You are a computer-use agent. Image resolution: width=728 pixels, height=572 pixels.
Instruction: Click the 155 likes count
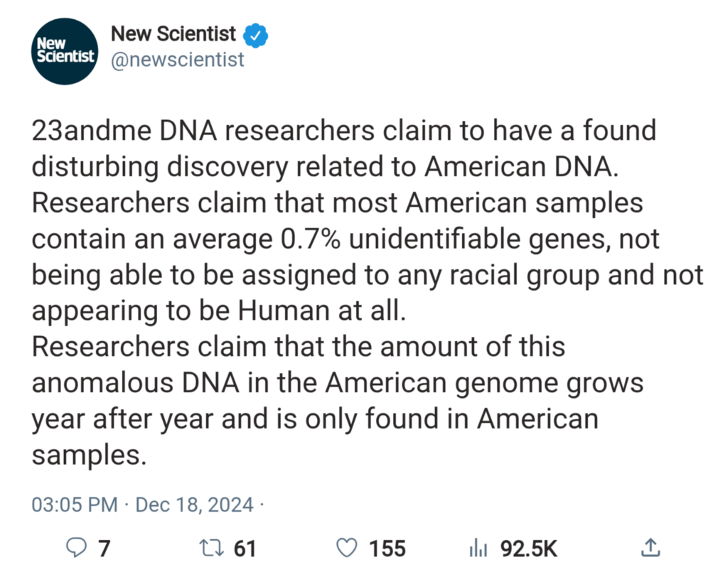click(387, 548)
